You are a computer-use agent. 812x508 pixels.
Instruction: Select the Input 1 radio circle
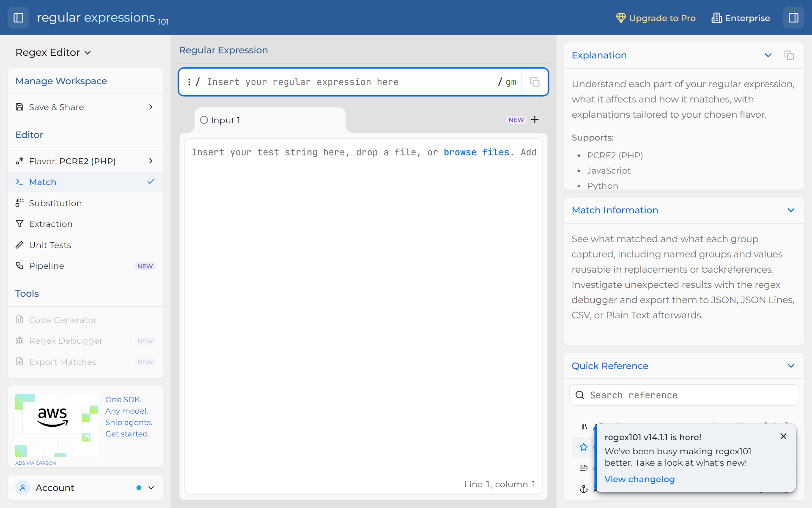click(204, 120)
